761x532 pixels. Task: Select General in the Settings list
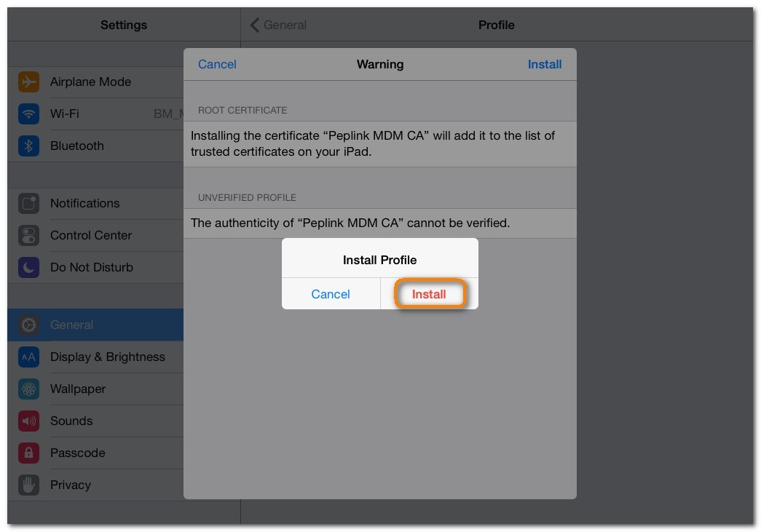71,325
